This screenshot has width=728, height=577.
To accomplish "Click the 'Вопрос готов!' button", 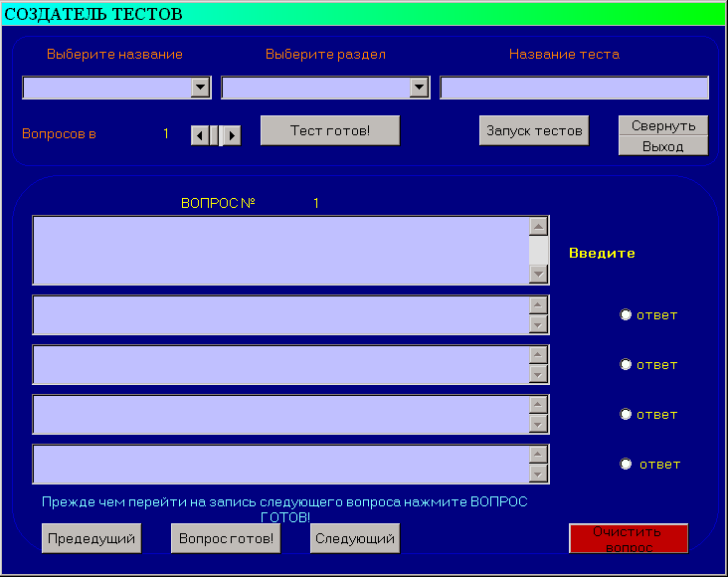I will pyautogui.click(x=226, y=538).
